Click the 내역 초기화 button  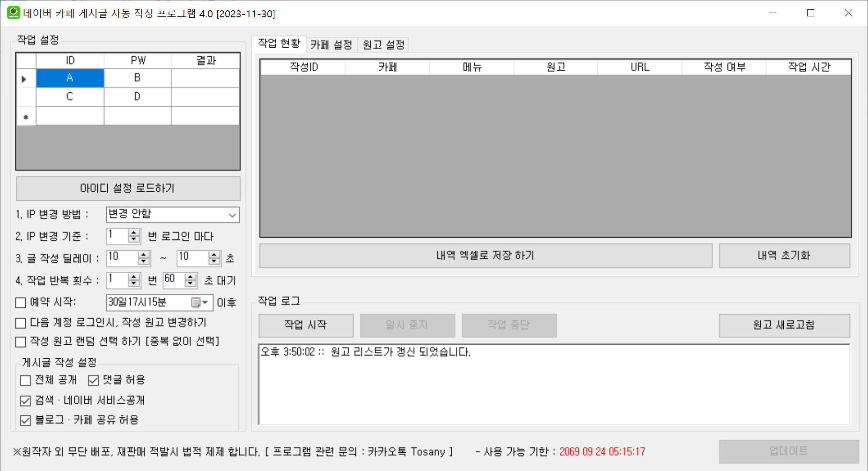(784, 255)
